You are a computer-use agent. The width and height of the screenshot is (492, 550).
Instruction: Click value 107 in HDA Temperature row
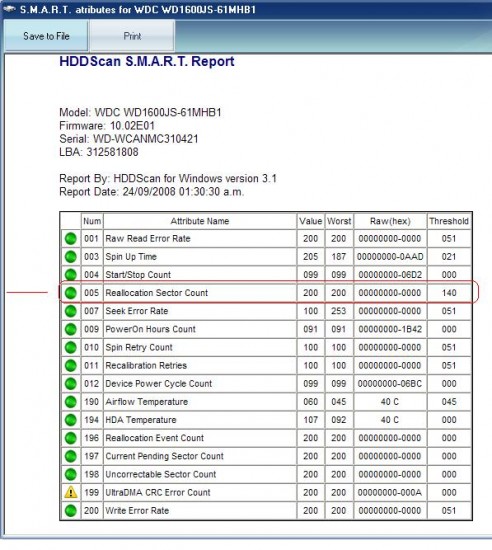[x=311, y=420]
